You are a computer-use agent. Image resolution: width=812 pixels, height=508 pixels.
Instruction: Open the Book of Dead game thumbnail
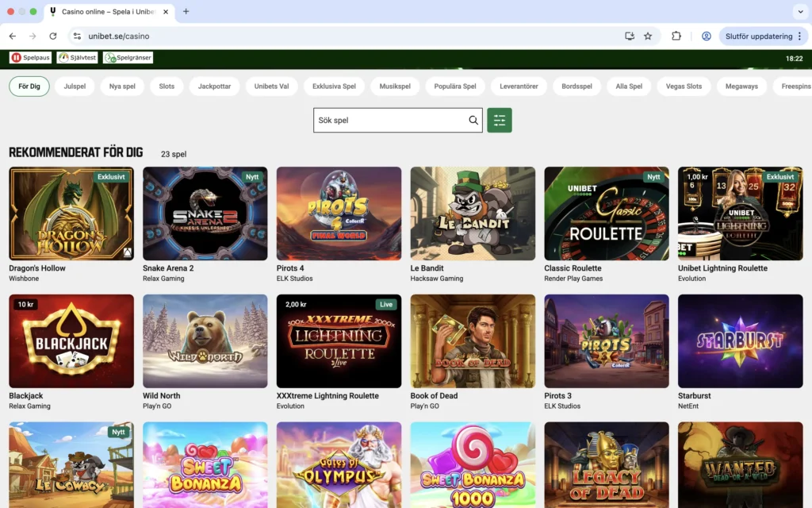tap(473, 341)
